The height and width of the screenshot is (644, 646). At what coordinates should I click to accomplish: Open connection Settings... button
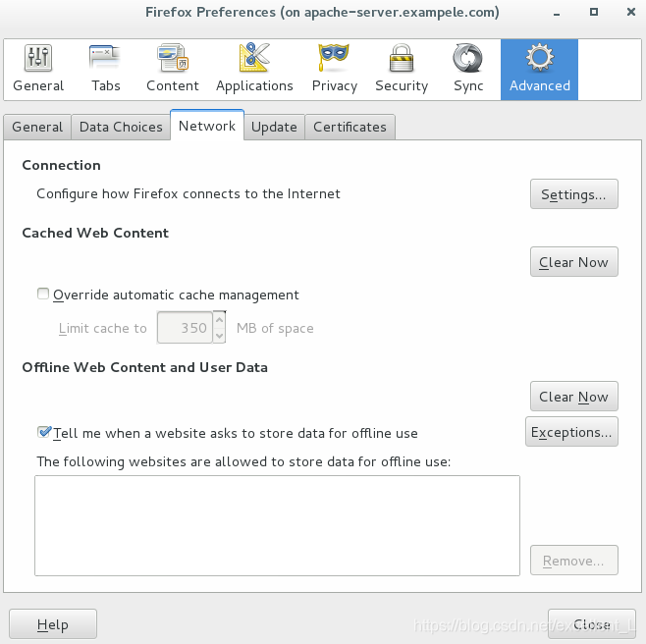pyautogui.click(x=574, y=194)
